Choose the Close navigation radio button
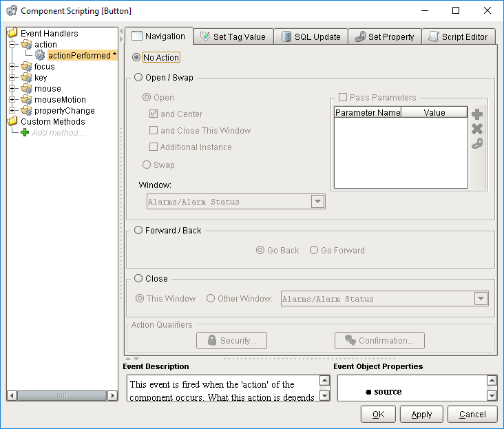The width and height of the screenshot is (504, 429). tap(138, 278)
